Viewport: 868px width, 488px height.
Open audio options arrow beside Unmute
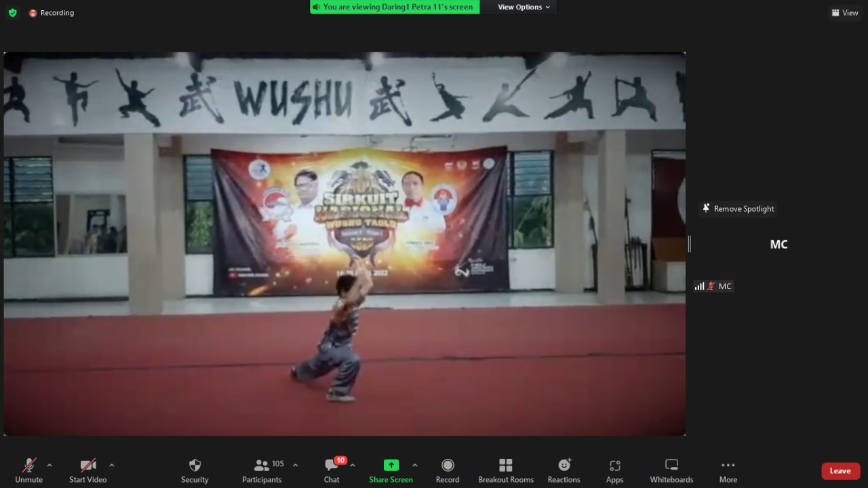click(49, 466)
